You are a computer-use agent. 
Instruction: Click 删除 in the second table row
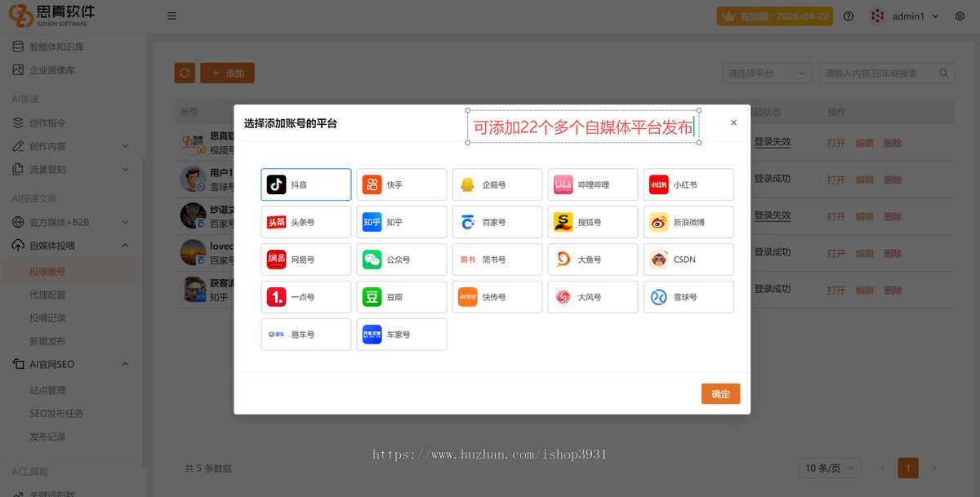893,180
